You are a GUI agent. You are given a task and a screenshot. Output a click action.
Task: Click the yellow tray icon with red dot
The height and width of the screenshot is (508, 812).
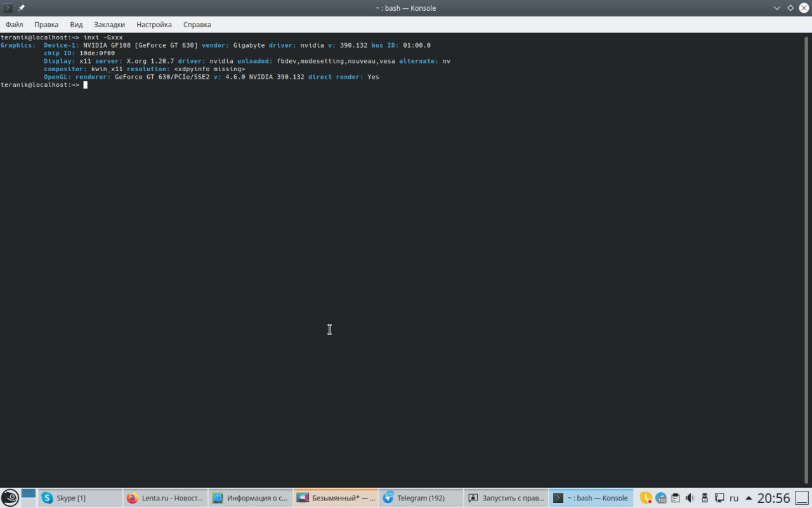tap(646, 498)
